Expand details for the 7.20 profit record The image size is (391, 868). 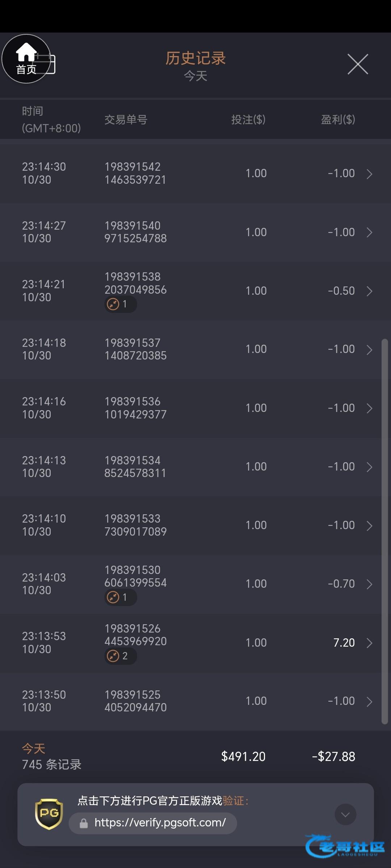pos(369,643)
